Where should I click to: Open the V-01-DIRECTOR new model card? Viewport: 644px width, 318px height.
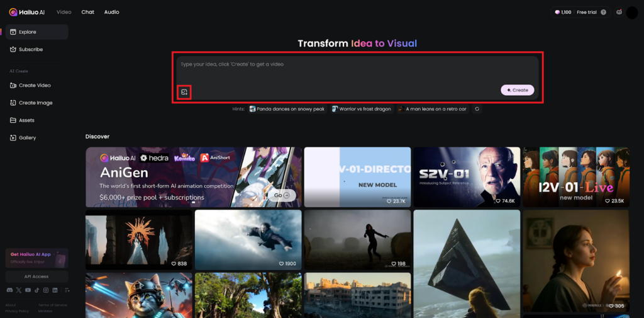(357, 178)
